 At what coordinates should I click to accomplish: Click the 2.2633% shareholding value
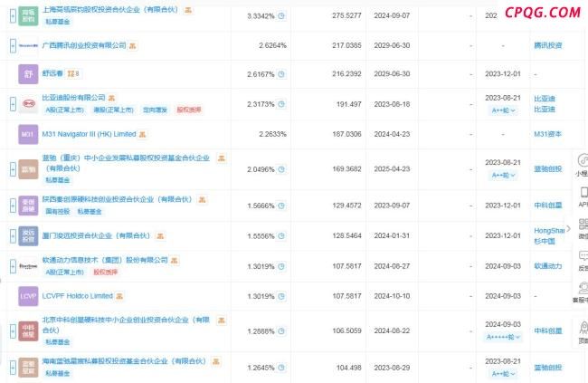click(272, 134)
